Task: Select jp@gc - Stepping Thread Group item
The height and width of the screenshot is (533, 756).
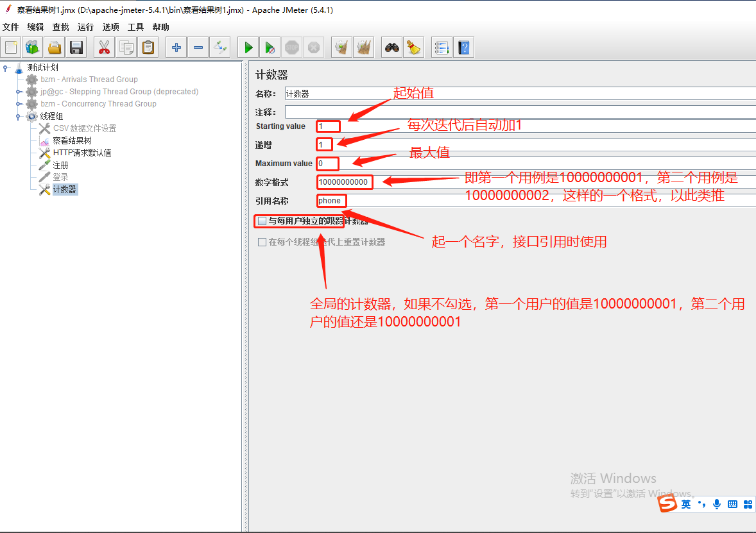Action: (119, 92)
